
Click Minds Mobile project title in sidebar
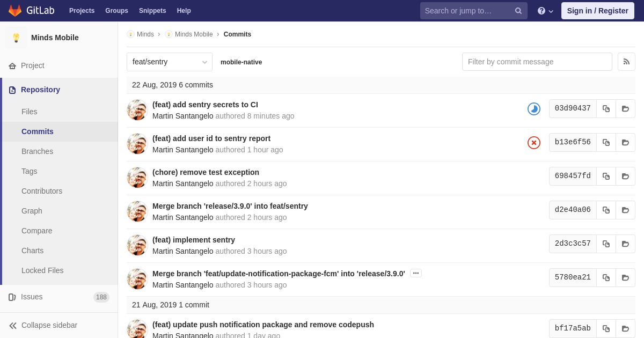(55, 38)
